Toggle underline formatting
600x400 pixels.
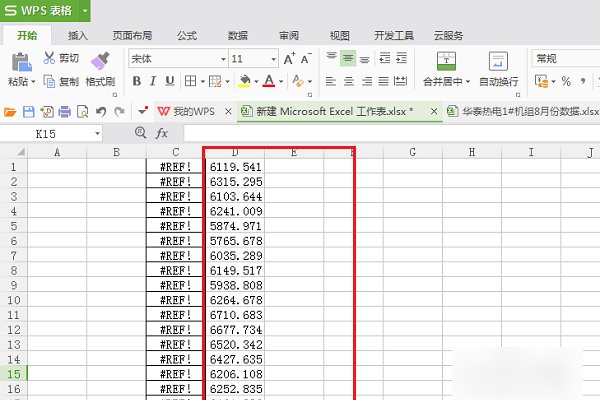coord(170,81)
